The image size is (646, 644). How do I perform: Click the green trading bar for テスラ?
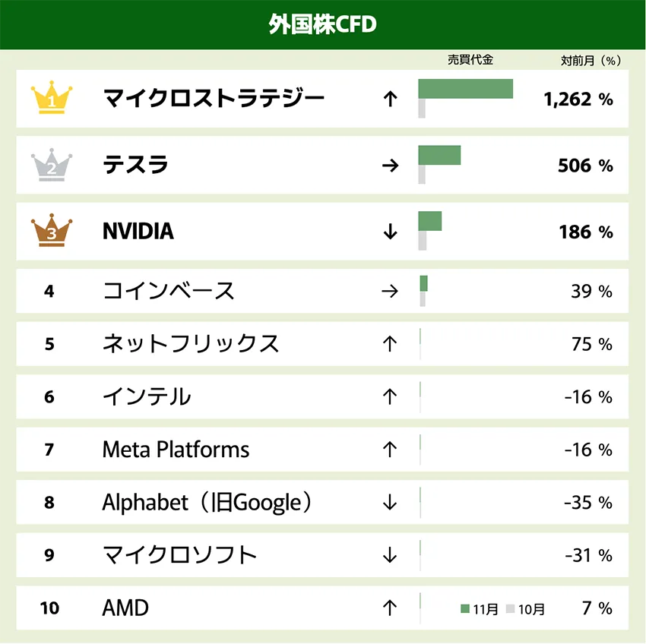(x=439, y=155)
